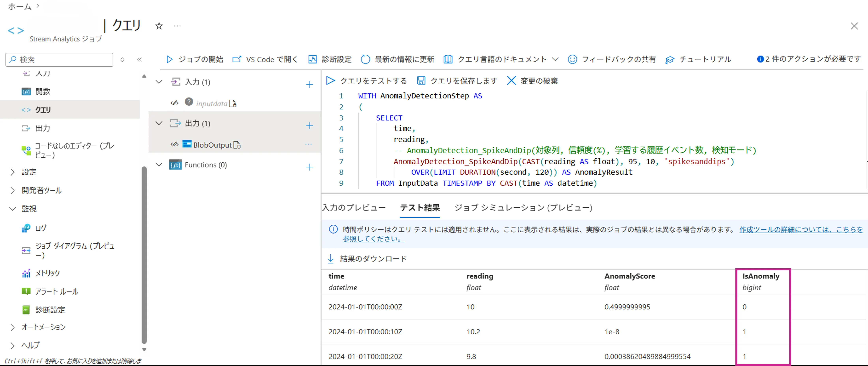Click the sidebar sort up-down arrows icon
The width and height of the screenshot is (868, 366).
tap(122, 60)
